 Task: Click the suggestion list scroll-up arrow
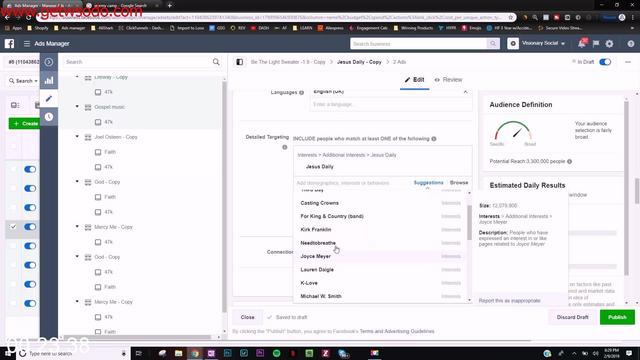[469, 193]
